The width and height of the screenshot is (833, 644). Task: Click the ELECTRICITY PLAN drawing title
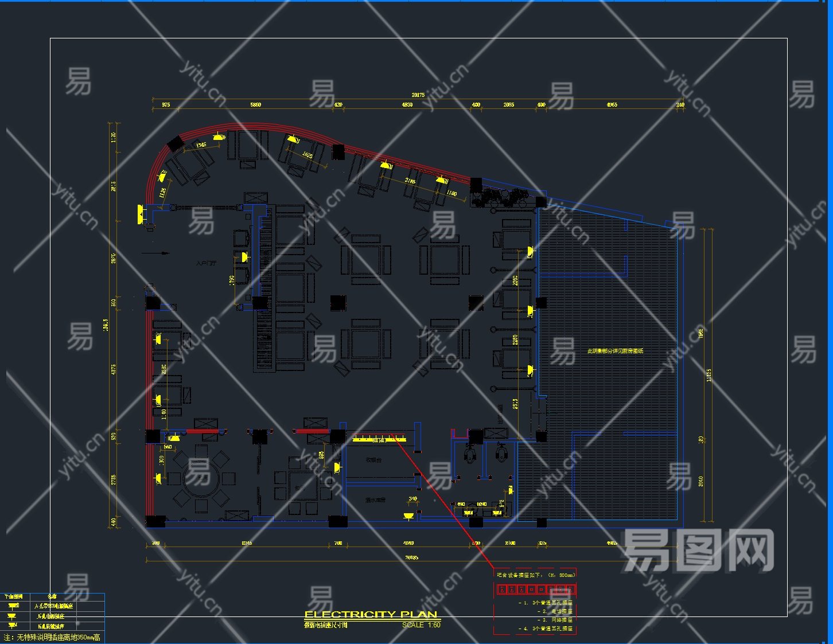[x=371, y=614]
